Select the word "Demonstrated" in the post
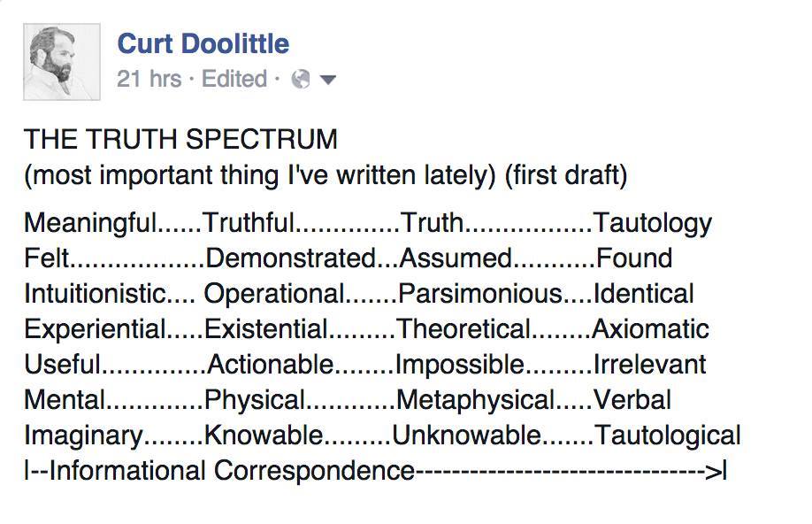Screen dimensions: 812x524 [x=290, y=258]
